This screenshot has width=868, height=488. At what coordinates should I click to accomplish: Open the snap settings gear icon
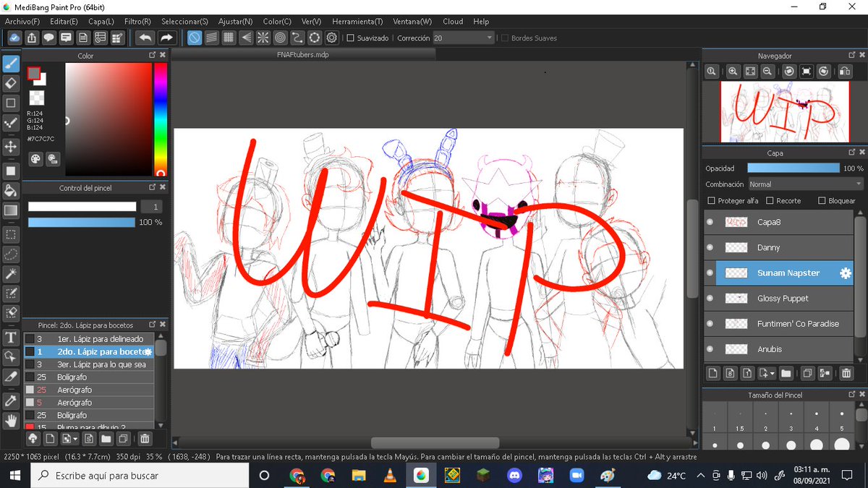332,38
